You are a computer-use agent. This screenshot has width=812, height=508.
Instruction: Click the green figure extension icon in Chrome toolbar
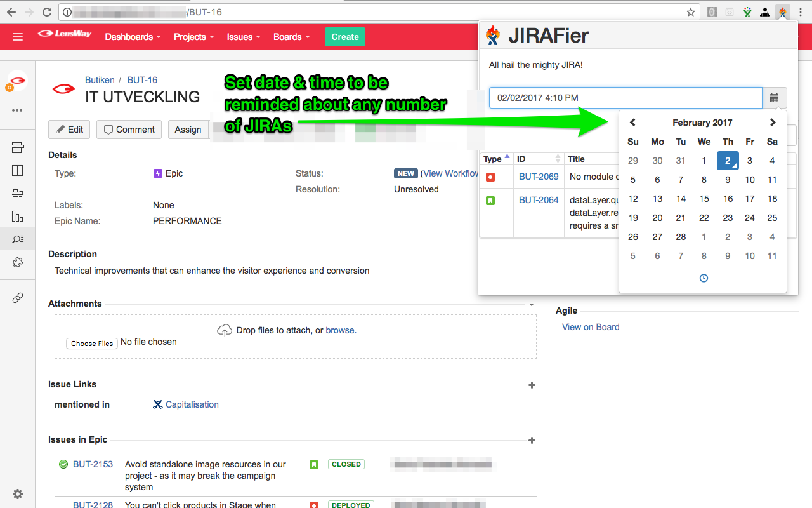(748, 12)
